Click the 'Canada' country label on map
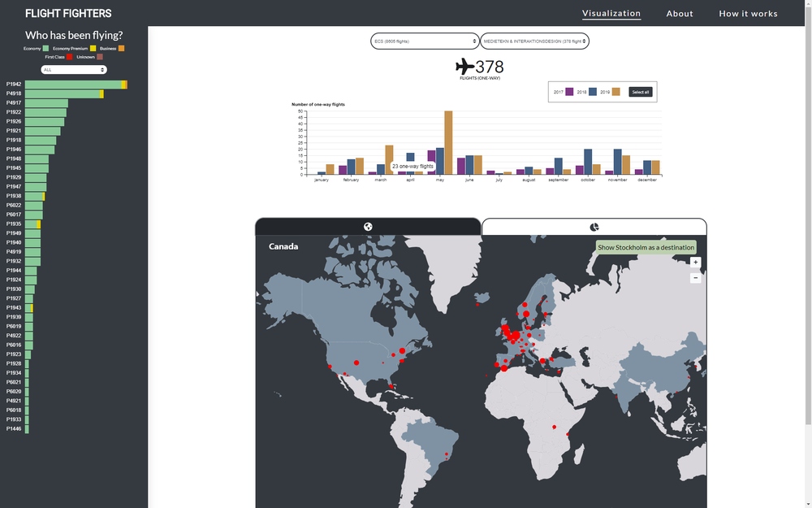Image resolution: width=812 pixels, height=508 pixels. coord(283,247)
